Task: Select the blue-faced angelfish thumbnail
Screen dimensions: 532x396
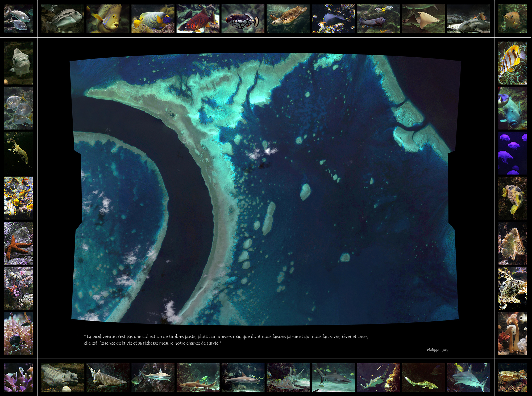Action: (x=153, y=19)
